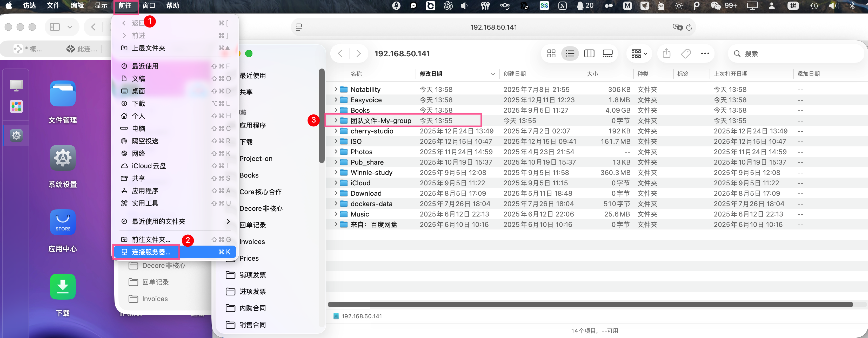Expand the Books folder disclosure triangle
The height and width of the screenshot is (338, 868).
335,110
